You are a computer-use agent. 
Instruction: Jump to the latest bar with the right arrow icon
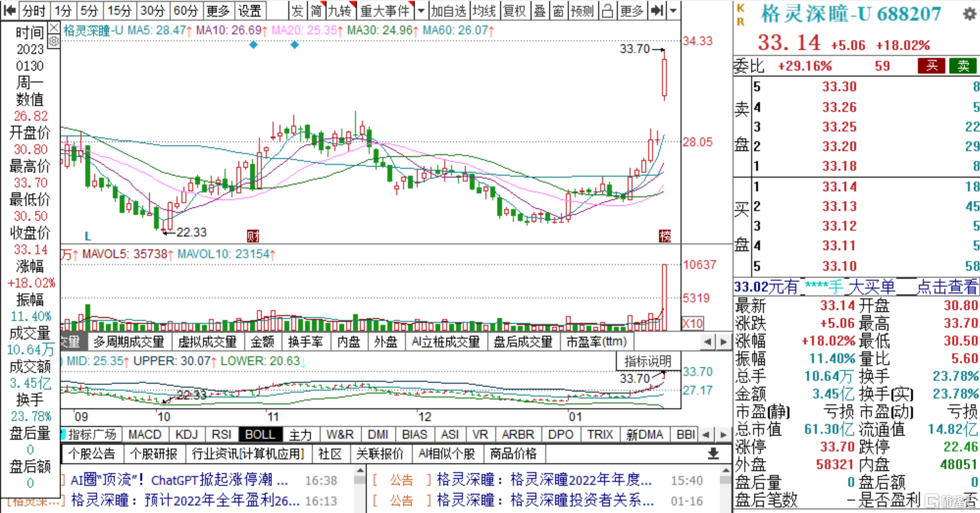pyautogui.click(x=658, y=10)
